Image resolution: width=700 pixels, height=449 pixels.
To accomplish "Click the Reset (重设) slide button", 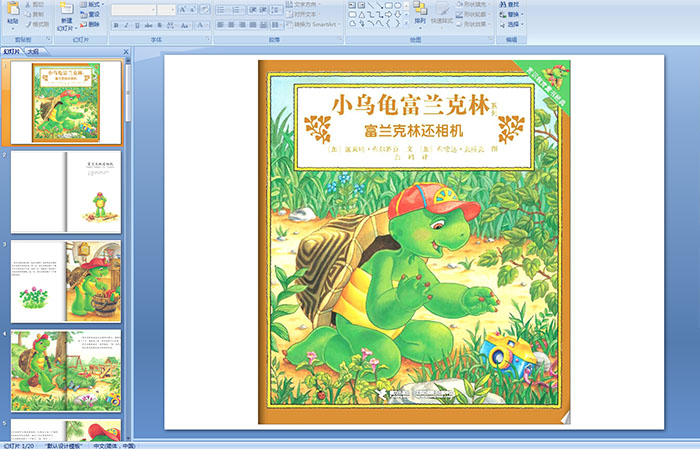I will (x=90, y=14).
